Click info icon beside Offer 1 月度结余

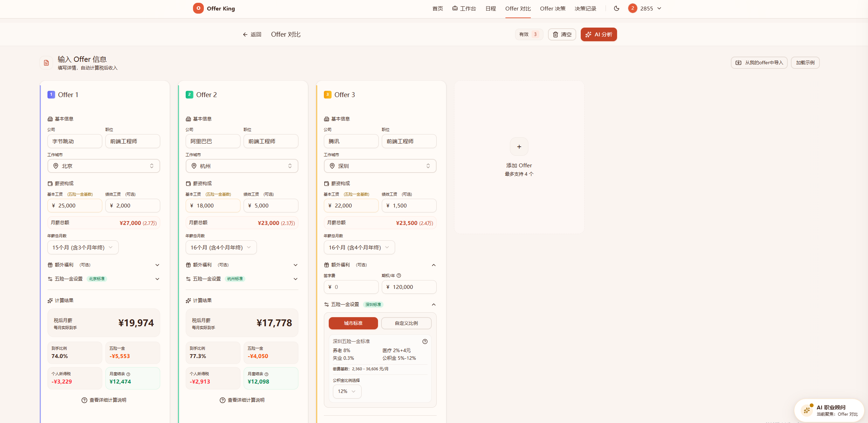[x=128, y=374]
